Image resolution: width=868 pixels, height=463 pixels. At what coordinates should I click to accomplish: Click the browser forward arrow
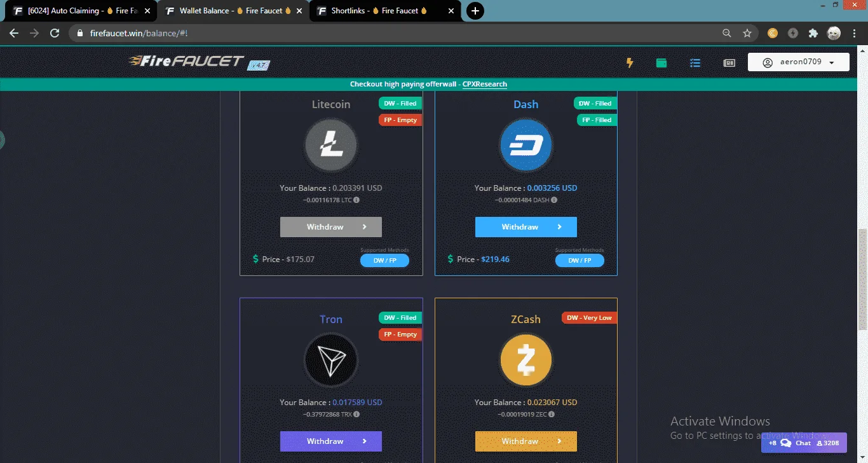pyautogui.click(x=34, y=33)
